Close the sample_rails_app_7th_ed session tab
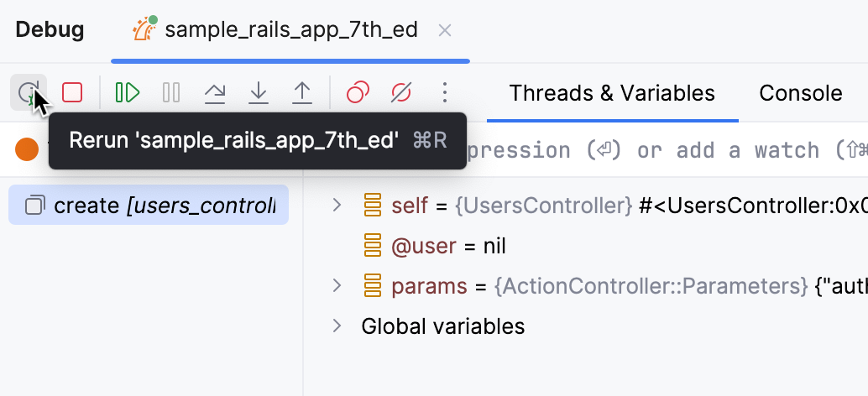 (x=446, y=30)
